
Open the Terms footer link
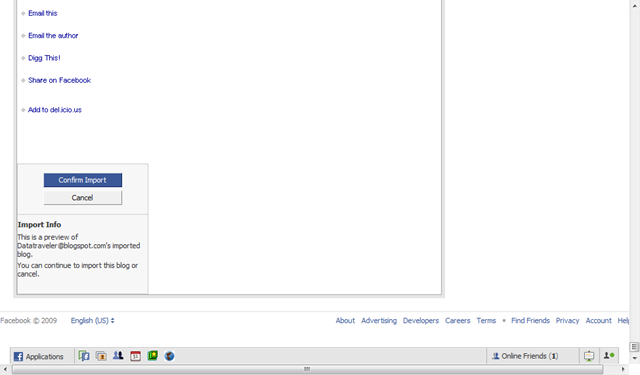click(x=486, y=321)
